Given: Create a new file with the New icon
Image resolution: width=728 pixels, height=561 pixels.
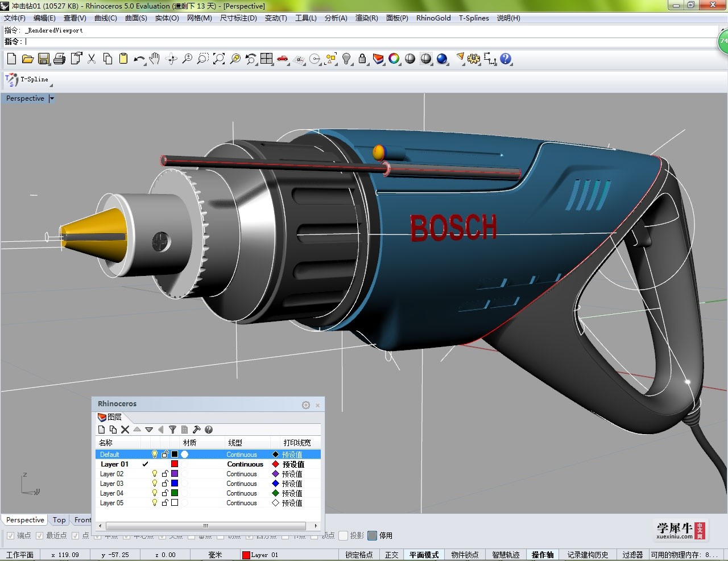Looking at the screenshot, I should (11, 59).
